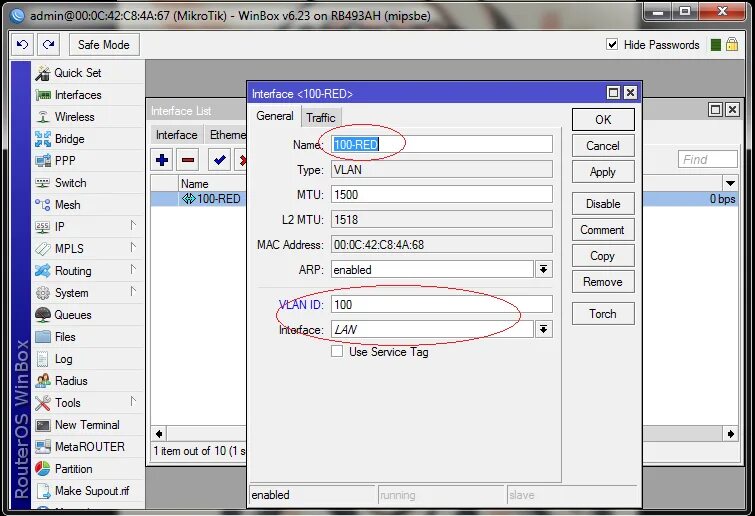Open Queues from sidebar
755x516 pixels.
point(89,315)
